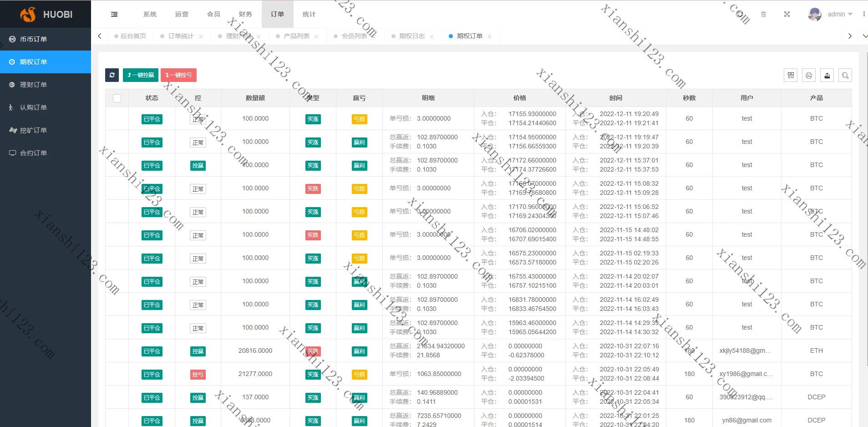Select the header select-all checkbox
Screen dimensions: 868x427
click(117, 98)
